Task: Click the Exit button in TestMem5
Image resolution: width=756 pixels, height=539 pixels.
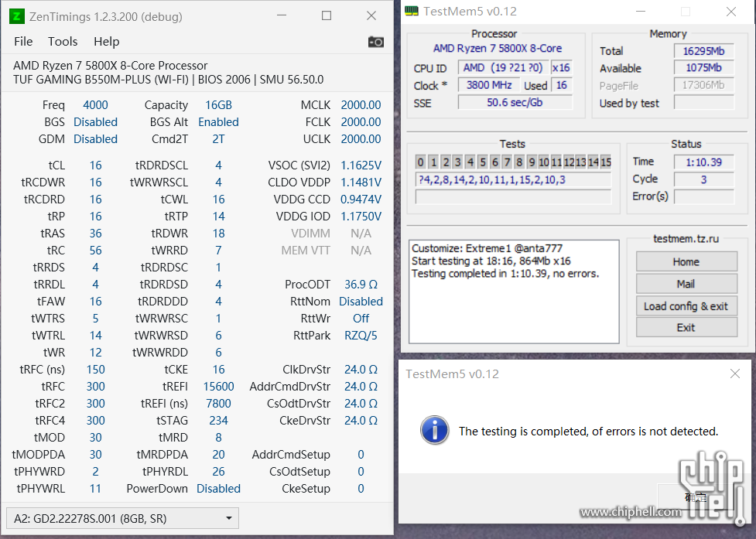Action: 686,328
